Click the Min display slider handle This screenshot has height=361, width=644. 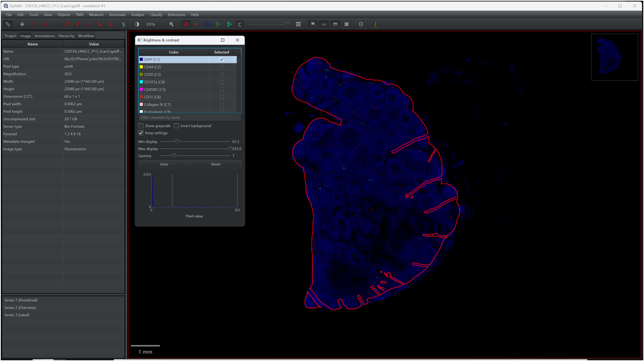point(177,141)
